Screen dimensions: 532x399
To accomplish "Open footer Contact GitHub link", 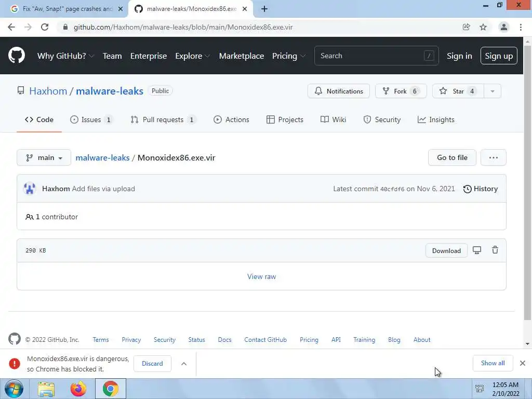I will click(x=265, y=340).
